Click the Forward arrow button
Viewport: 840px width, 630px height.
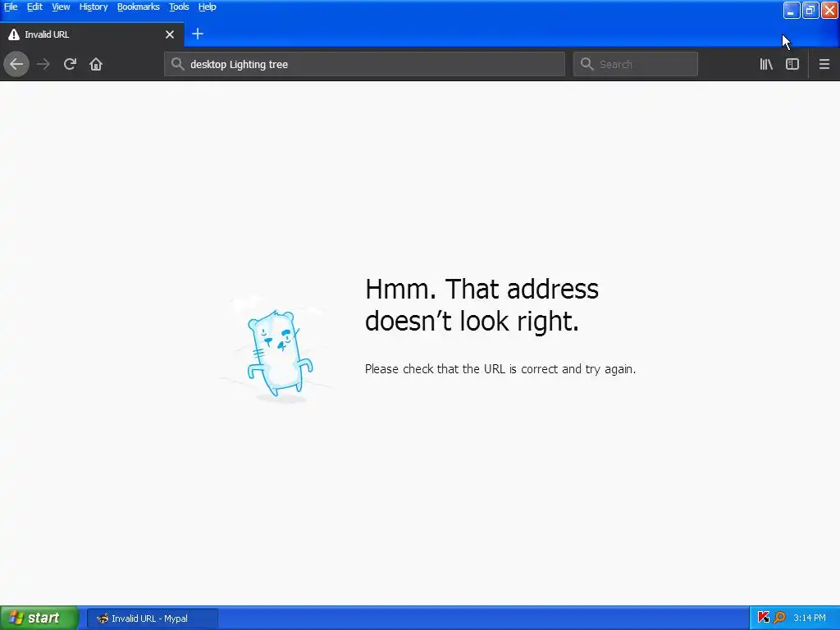point(43,64)
